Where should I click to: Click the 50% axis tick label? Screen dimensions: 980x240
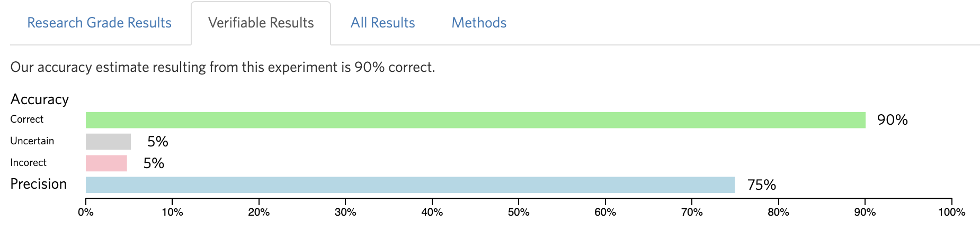pos(519,213)
